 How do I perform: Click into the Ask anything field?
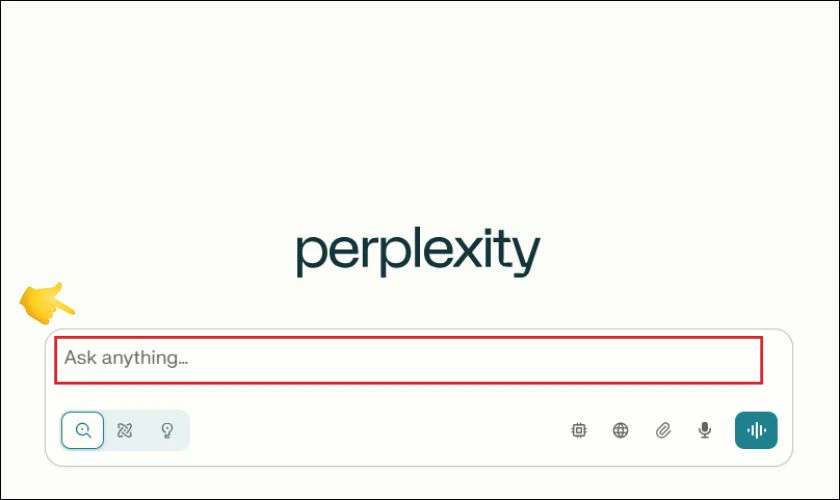click(409, 360)
